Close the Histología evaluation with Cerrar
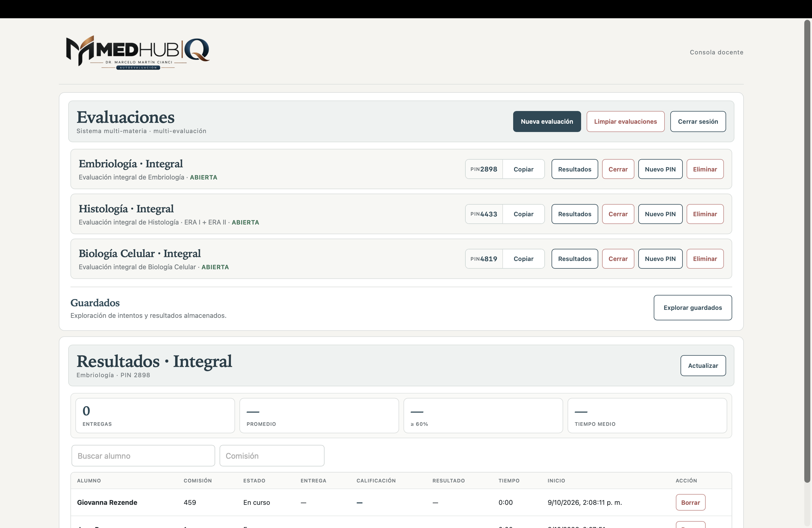The height and width of the screenshot is (528, 812). click(618, 214)
